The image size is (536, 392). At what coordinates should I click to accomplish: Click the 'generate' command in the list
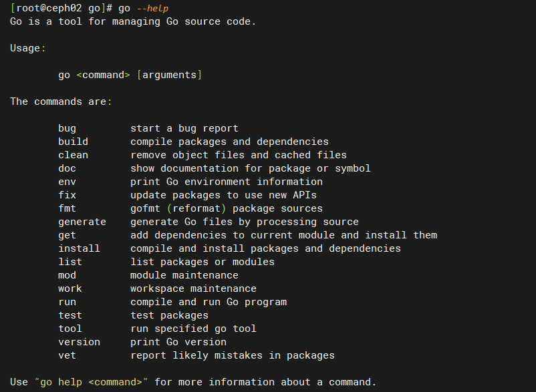[x=82, y=221]
